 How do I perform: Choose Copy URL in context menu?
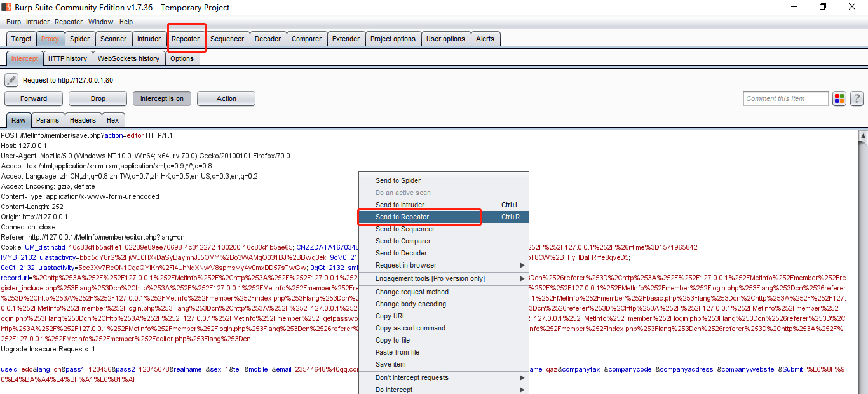(x=444, y=316)
